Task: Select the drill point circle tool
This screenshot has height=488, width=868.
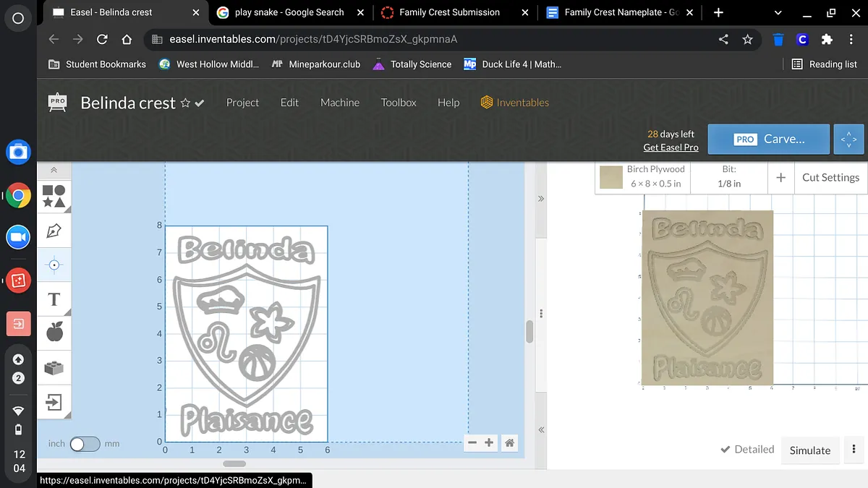Action: 54,265
